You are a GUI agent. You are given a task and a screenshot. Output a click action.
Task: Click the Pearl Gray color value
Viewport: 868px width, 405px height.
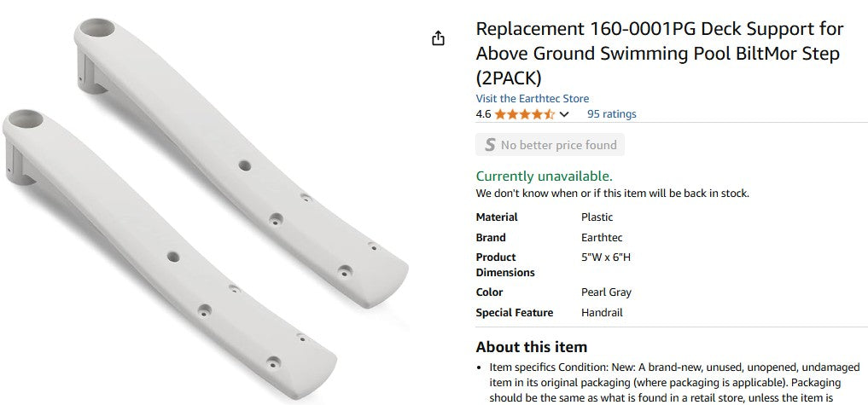(606, 292)
